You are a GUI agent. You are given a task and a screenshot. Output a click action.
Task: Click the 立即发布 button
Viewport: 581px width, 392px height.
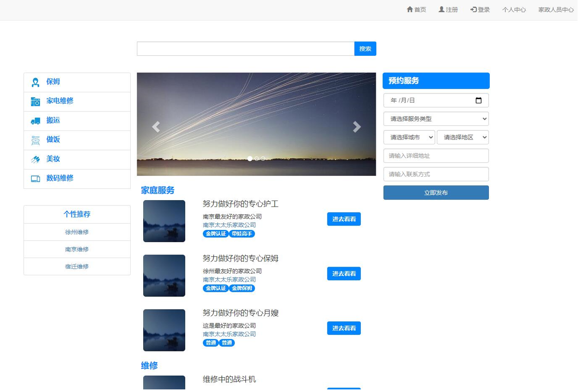point(439,194)
